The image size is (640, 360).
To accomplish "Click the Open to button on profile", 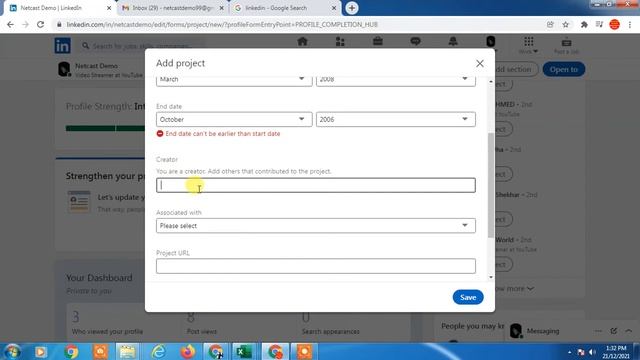I will point(564,69).
